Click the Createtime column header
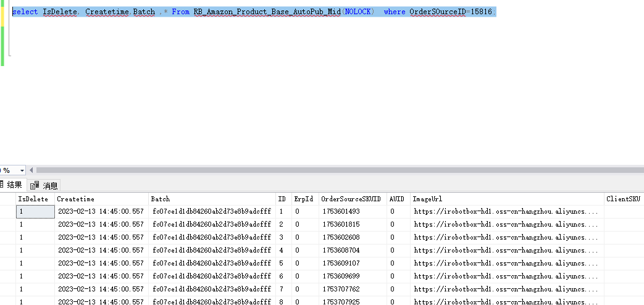This screenshot has height=305, width=644. [x=102, y=199]
